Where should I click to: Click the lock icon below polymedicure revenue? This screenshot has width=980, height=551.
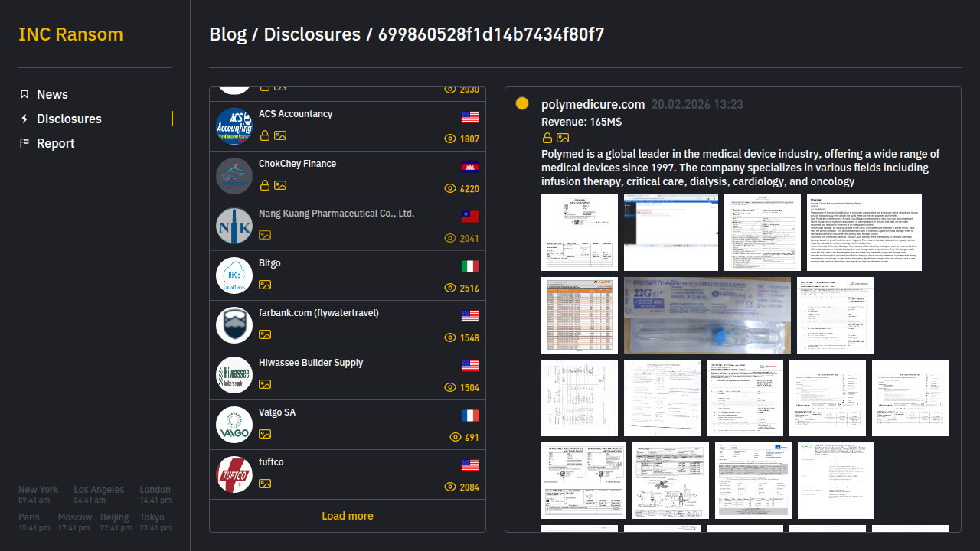tap(547, 138)
